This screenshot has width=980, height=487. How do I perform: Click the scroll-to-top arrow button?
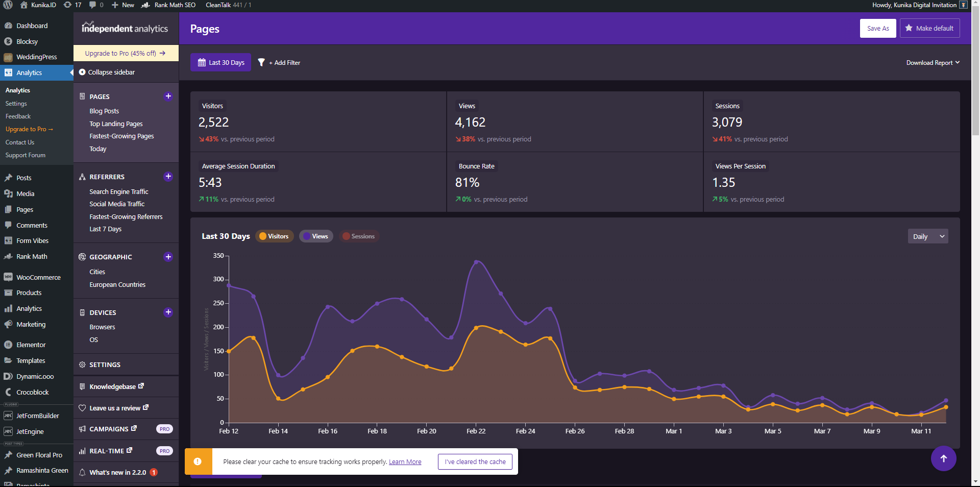click(943, 458)
